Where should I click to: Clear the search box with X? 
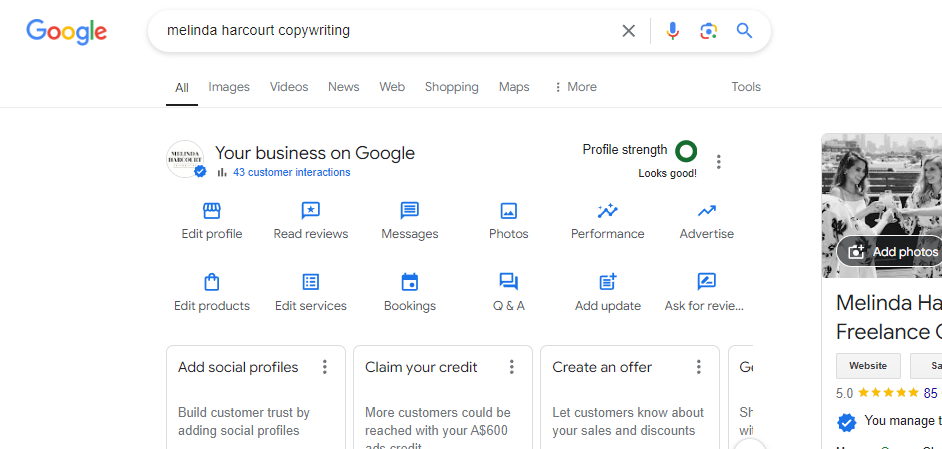pos(628,31)
